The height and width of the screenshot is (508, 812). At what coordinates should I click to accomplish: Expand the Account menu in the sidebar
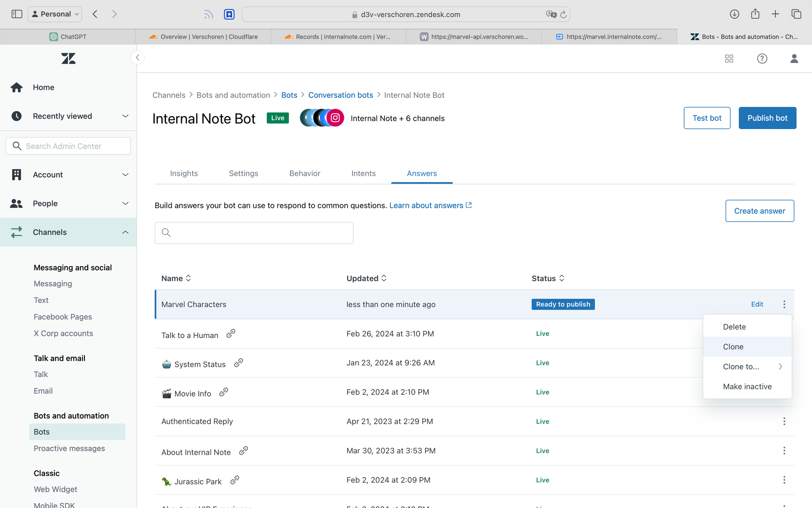[125, 175]
